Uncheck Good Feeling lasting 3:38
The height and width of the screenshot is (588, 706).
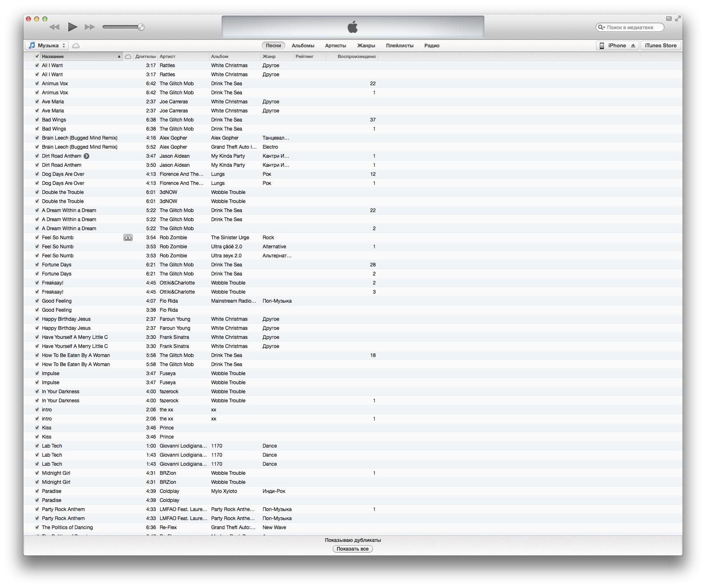[37, 310]
